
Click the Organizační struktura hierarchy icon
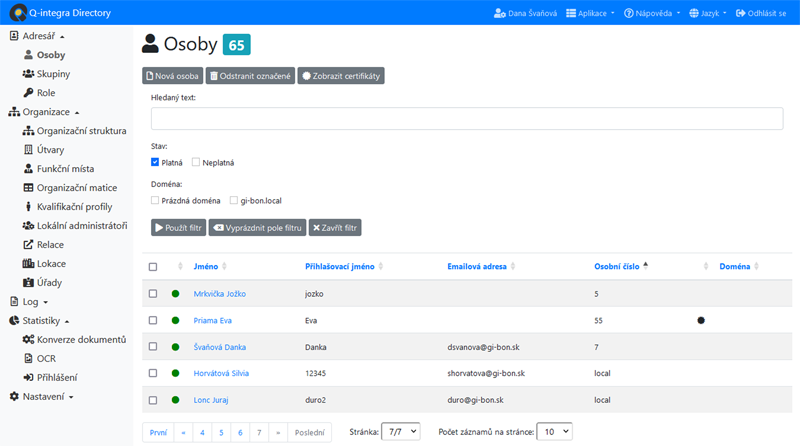pos(28,131)
